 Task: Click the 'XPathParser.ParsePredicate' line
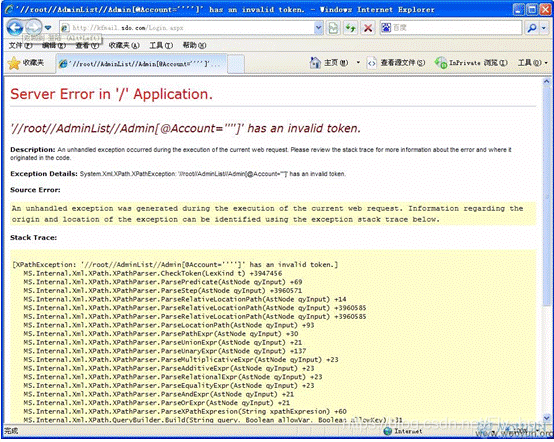[x=163, y=282]
